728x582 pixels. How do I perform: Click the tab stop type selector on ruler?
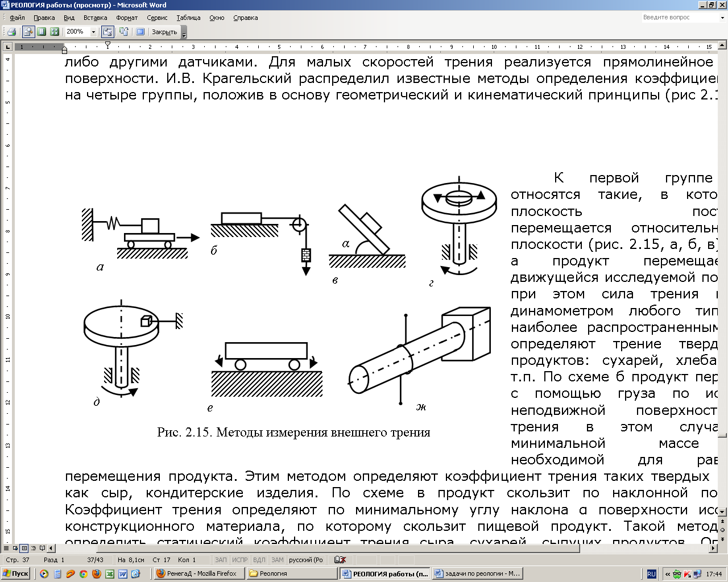(x=8, y=47)
